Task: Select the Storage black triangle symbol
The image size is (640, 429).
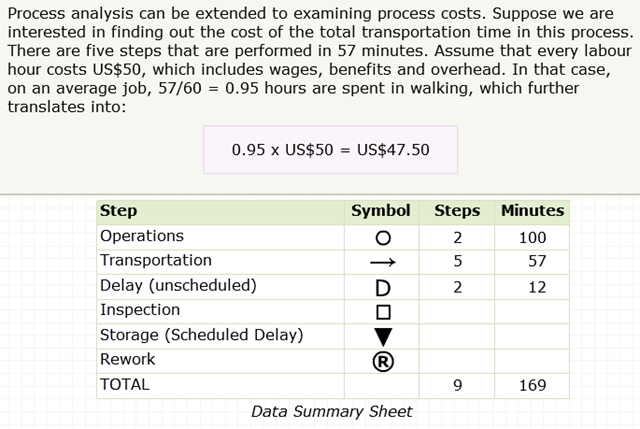Action: point(382,337)
